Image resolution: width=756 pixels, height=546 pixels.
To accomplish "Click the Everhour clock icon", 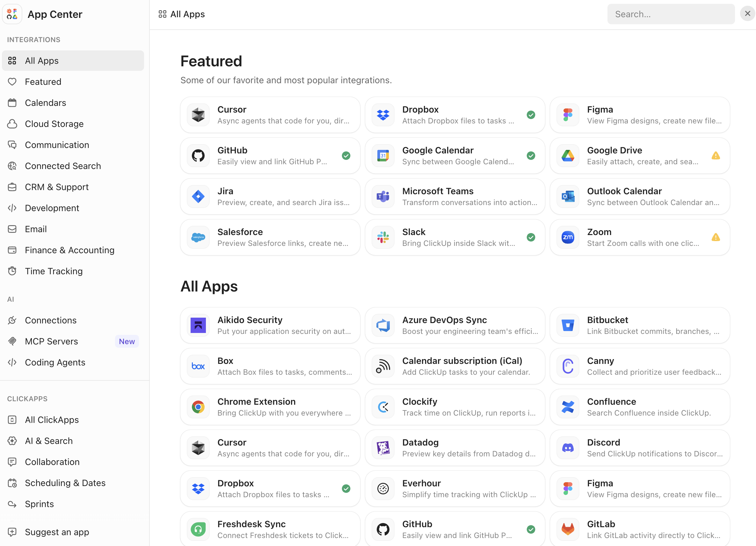I will 383,489.
